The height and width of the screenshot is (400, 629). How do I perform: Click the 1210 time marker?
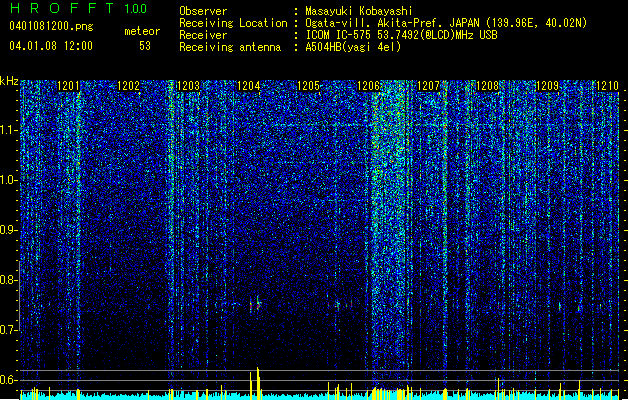pyautogui.click(x=607, y=85)
